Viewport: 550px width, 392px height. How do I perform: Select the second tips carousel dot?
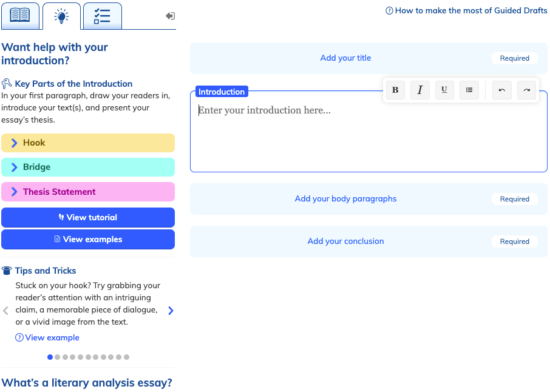point(58,357)
